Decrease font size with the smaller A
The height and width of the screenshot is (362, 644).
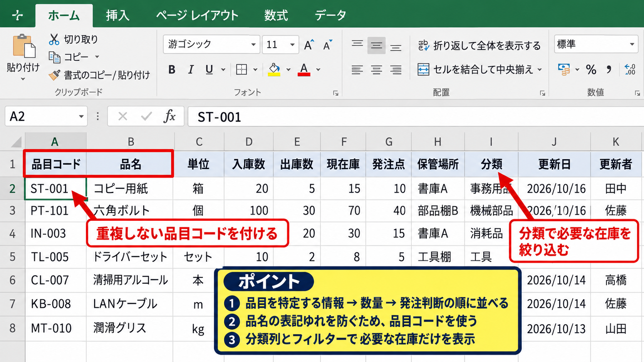pyautogui.click(x=328, y=45)
